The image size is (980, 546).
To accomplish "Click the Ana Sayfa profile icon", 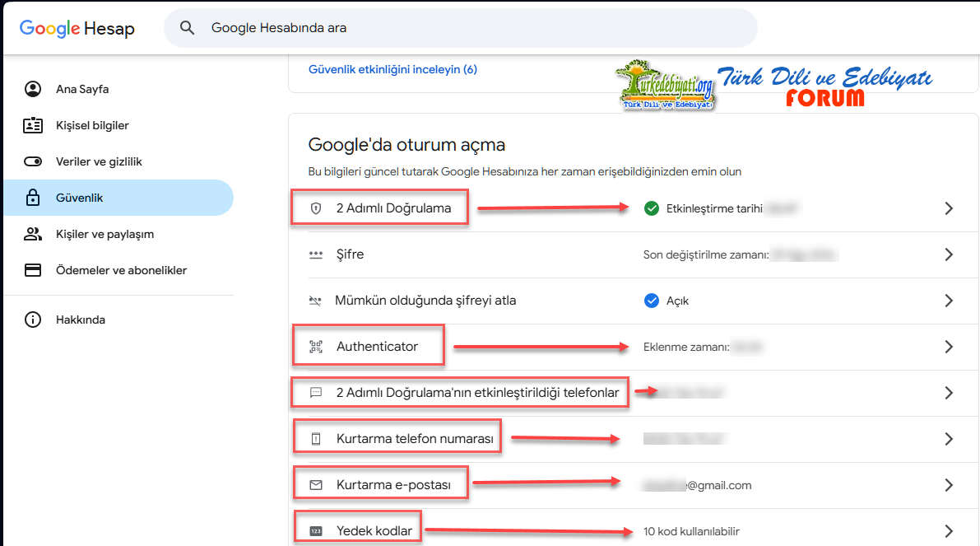I will [x=33, y=89].
